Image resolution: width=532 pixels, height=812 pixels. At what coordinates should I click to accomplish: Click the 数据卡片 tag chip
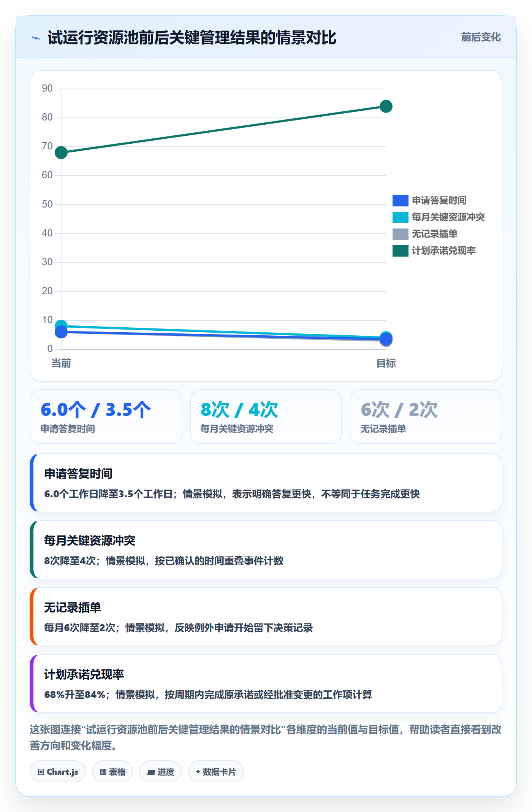216,772
